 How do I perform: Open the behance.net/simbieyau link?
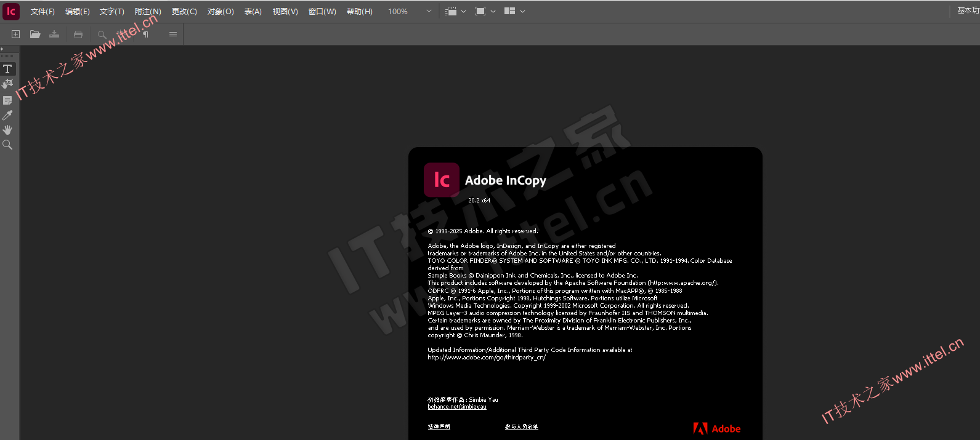point(457,407)
